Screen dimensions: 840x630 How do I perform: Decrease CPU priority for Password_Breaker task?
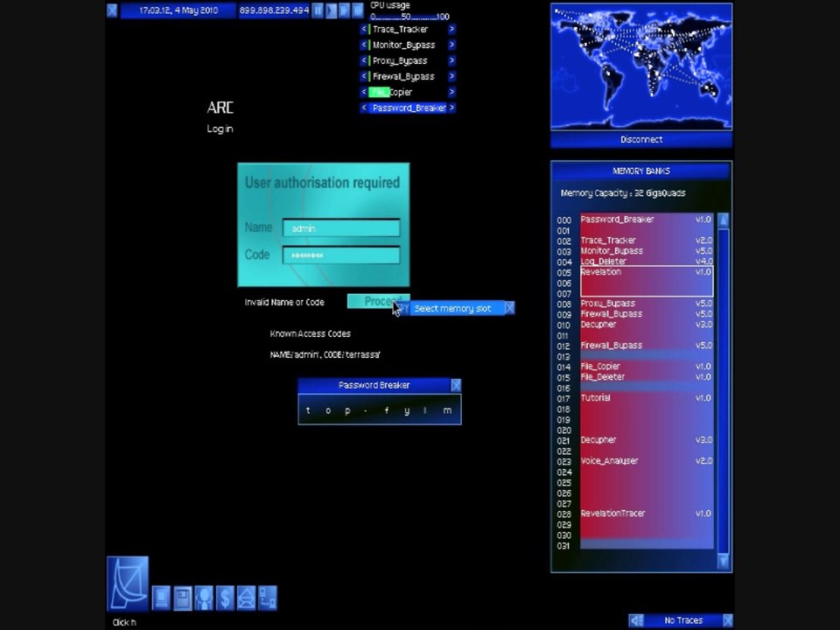(364, 108)
